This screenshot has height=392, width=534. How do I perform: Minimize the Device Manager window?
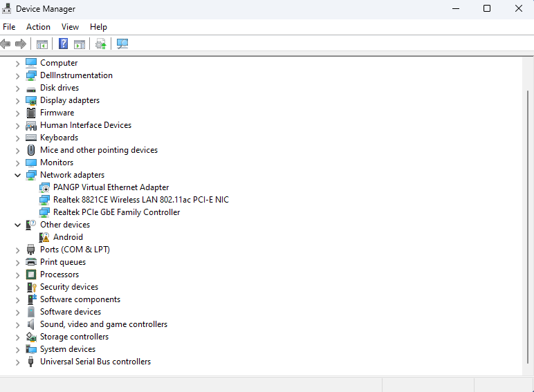tap(456, 8)
